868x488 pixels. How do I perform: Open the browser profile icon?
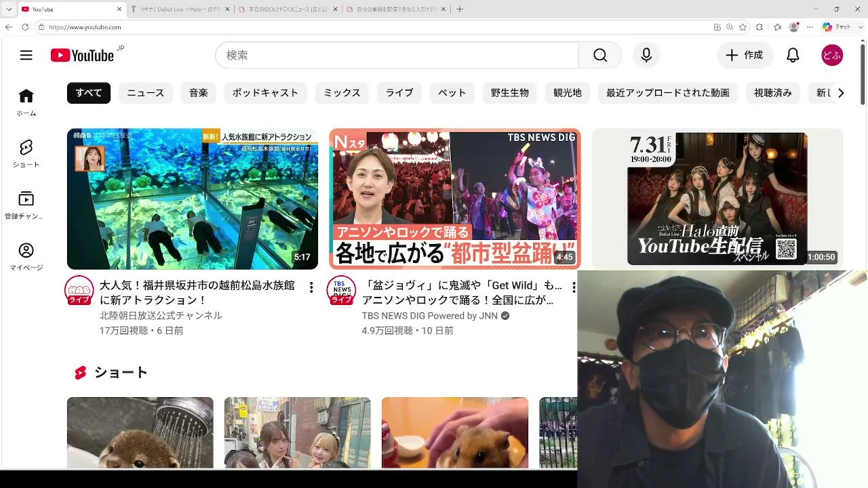click(794, 27)
